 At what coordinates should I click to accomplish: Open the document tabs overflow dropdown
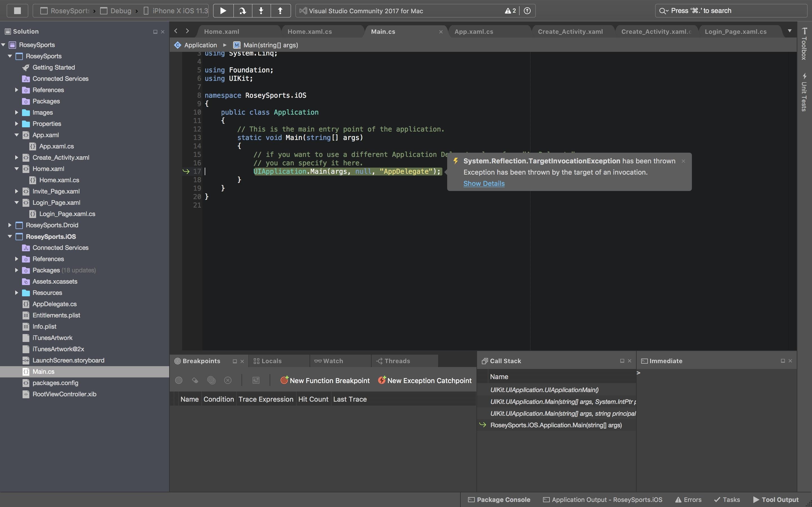pos(789,31)
